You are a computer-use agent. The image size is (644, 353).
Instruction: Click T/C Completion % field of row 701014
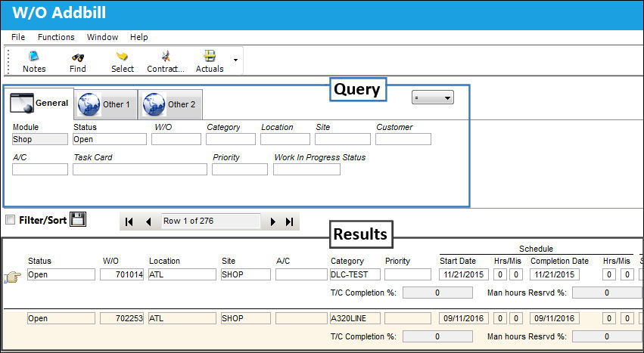[x=437, y=293]
